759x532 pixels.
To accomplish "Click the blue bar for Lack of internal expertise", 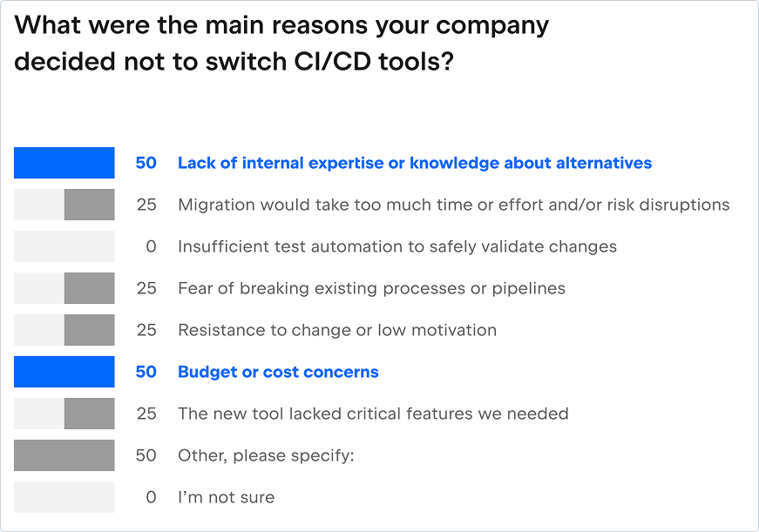I will 64,163.
